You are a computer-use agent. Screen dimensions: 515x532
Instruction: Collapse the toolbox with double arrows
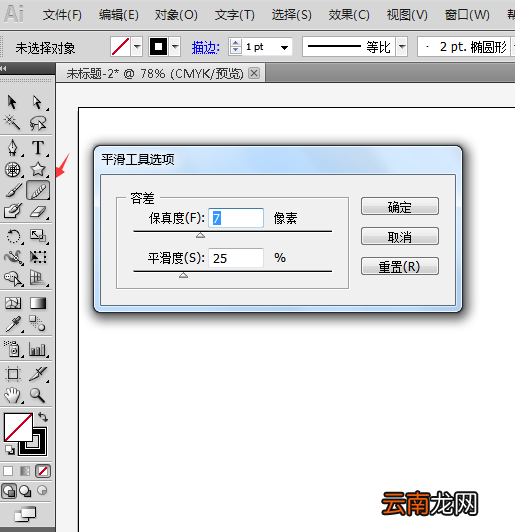pos(3,69)
